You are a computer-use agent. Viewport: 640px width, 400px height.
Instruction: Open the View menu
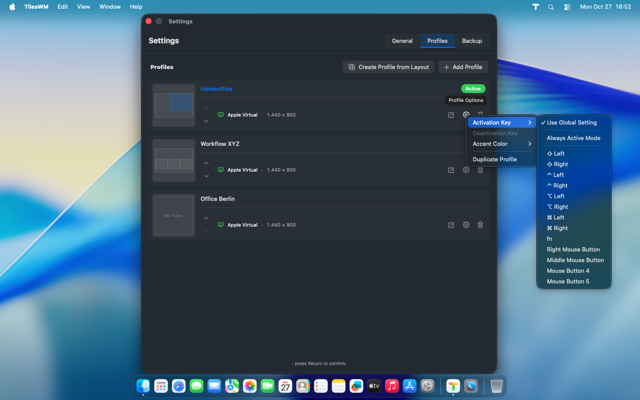pyautogui.click(x=83, y=7)
